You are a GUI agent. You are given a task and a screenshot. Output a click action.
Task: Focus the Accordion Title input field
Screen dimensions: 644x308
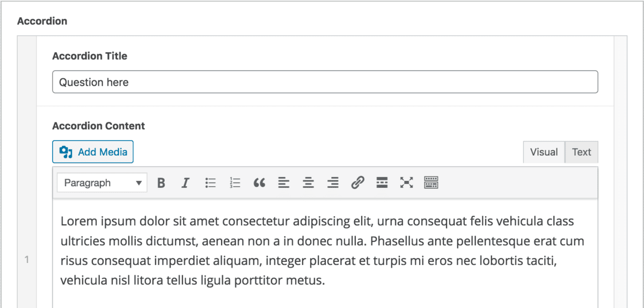(x=325, y=82)
